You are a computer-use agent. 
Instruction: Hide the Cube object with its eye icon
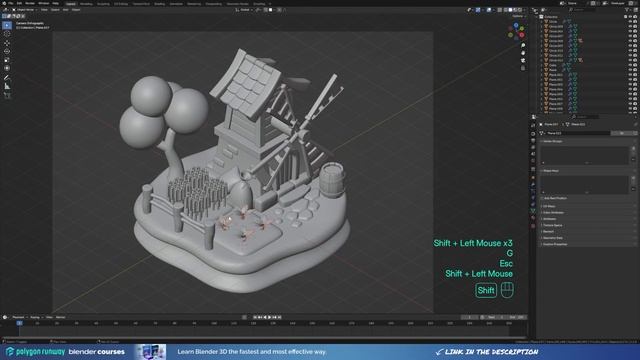630,65
